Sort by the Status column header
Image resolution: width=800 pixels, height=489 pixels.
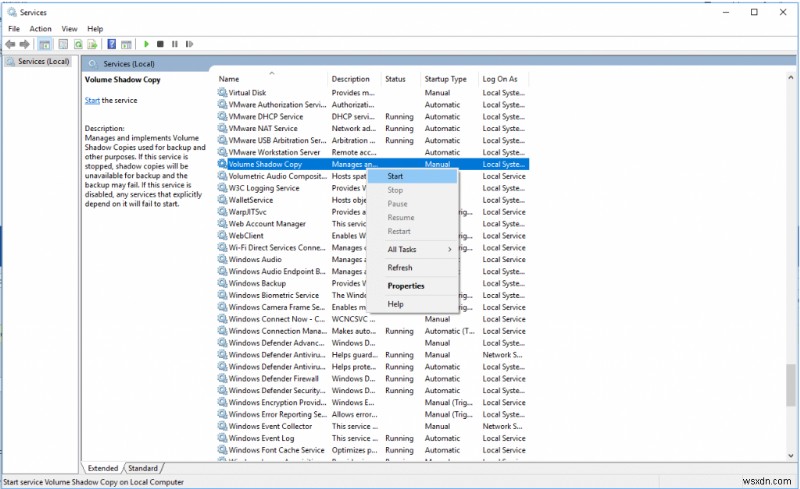(401, 79)
